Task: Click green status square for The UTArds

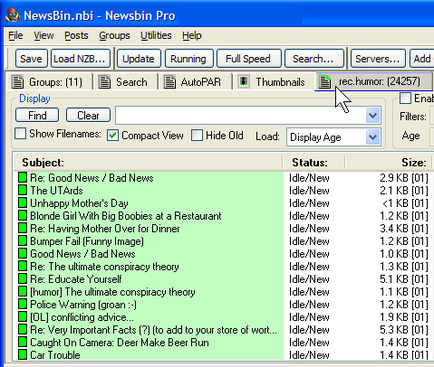Action: pyautogui.click(x=22, y=190)
